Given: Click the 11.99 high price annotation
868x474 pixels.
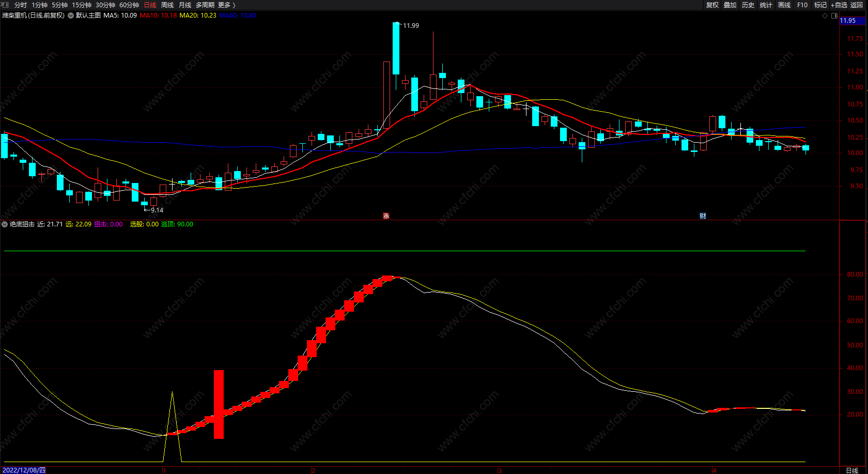Looking at the screenshot, I should coord(411,25).
